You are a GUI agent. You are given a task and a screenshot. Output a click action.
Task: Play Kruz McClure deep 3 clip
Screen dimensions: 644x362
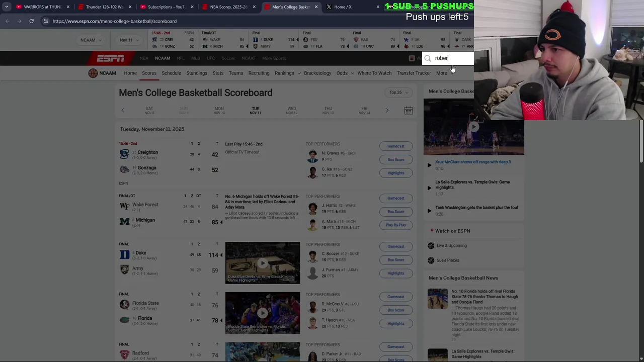[429, 165]
